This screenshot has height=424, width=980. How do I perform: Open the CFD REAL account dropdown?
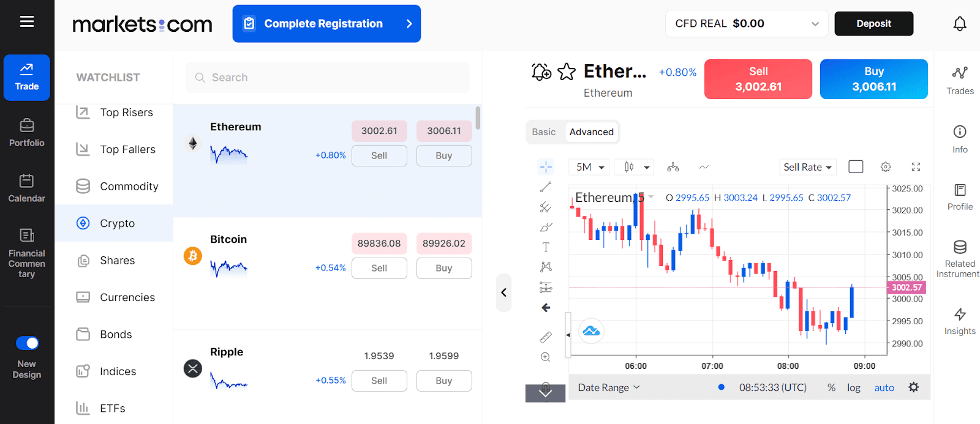(x=746, y=24)
